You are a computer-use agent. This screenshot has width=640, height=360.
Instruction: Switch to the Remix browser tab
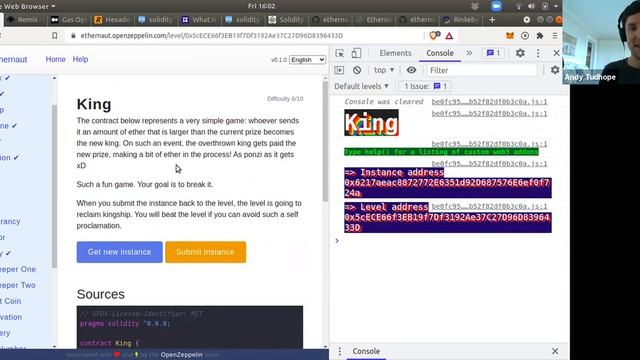point(24,20)
